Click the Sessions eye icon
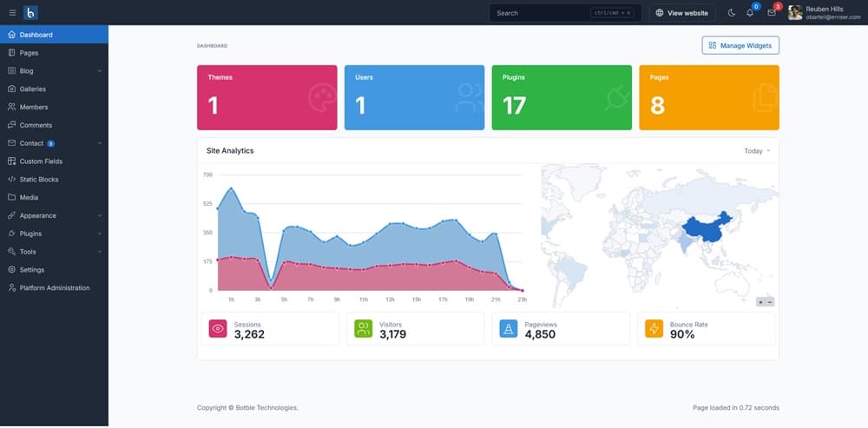This screenshot has width=868, height=428. click(218, 329)
